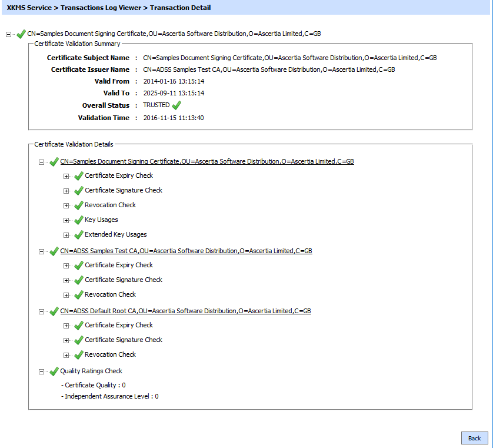Click checkmark of Samples Document Signing details node
493x448 pixels.
pos(54,162)
